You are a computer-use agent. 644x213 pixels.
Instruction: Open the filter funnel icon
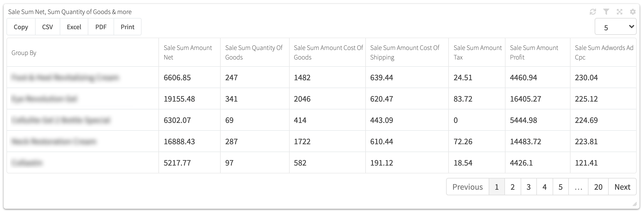click(x=606, y=12)
